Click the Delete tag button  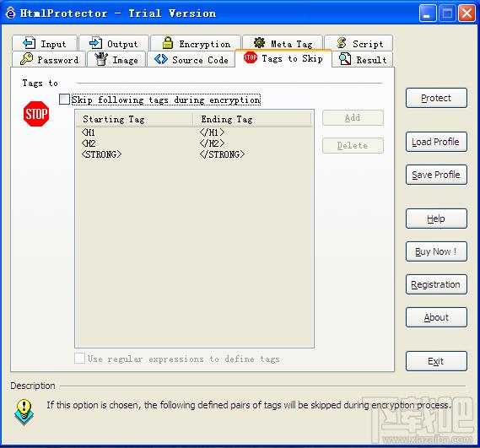click(353, 145)
